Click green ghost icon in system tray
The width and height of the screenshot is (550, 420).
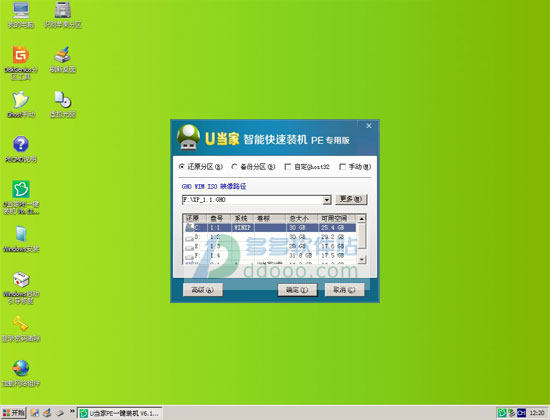click(x=502, y=413)
